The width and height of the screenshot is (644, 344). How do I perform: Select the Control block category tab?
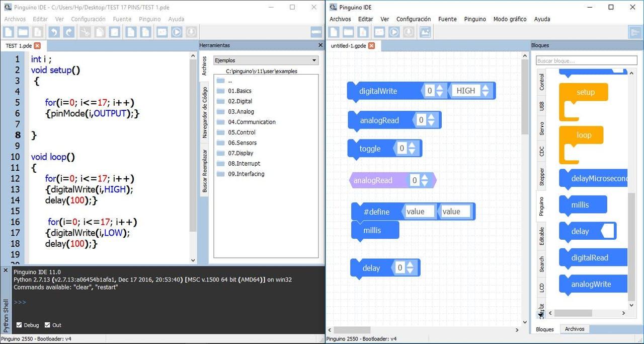point(541,82)
